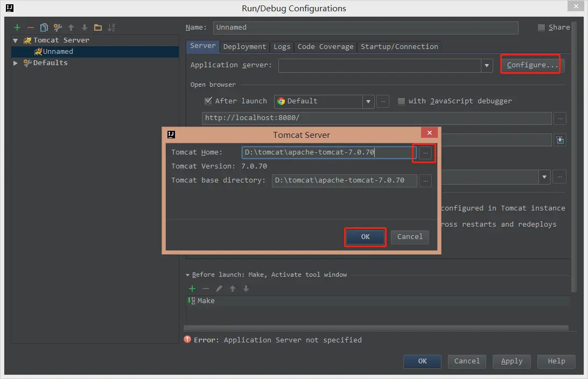Switch to the Server tab
This screenshot has width=588, height=379.
coord(202,46)
